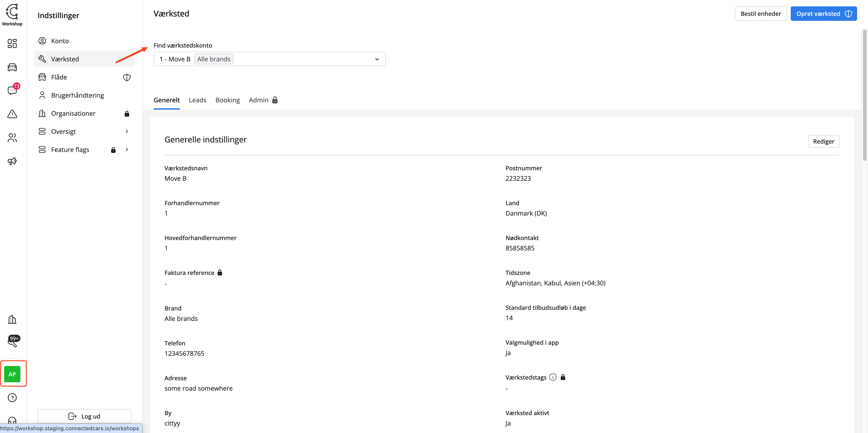
Task: Expand the Oversigt menu chevron
Action: 127,131
